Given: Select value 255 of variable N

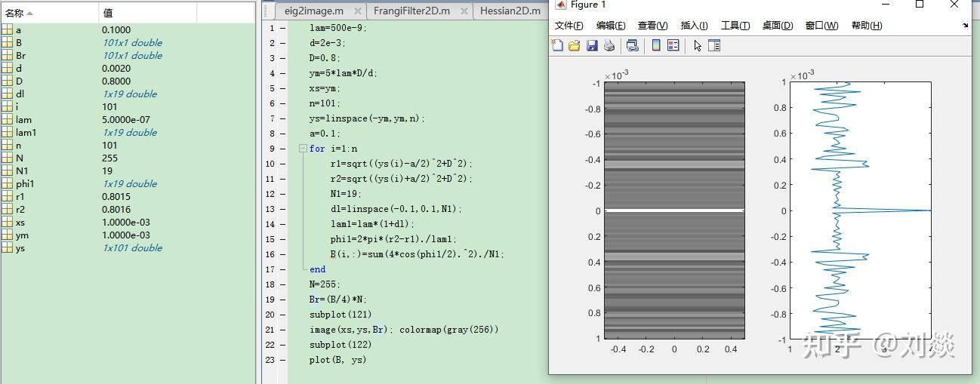Looking at the screenshot, I should click(110, 158).
